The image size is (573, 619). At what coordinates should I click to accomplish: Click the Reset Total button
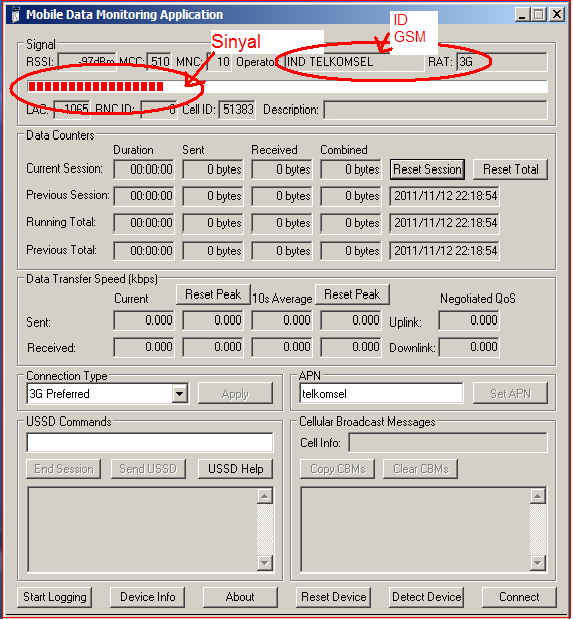[510, 170]
